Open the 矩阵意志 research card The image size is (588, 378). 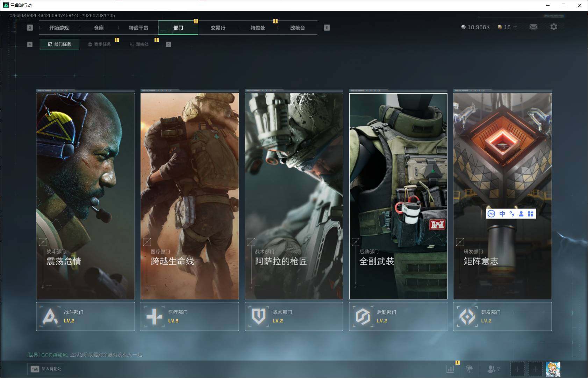click(502, 195)
